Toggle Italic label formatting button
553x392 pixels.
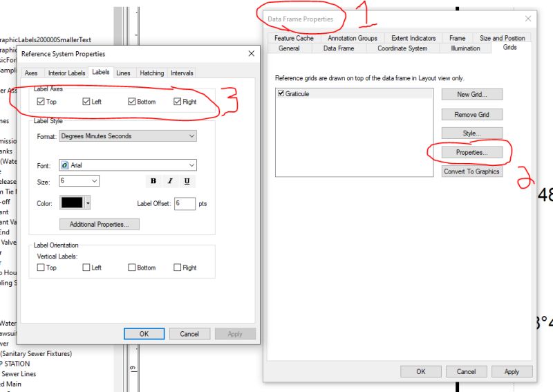click(170, 181)
